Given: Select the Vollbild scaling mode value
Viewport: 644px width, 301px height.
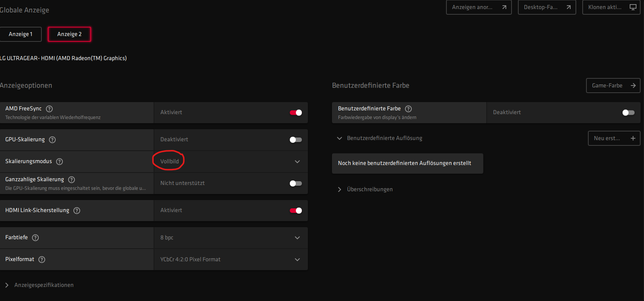Looking at the screenshot, I should pyautogui.click(x=169, y=162).
